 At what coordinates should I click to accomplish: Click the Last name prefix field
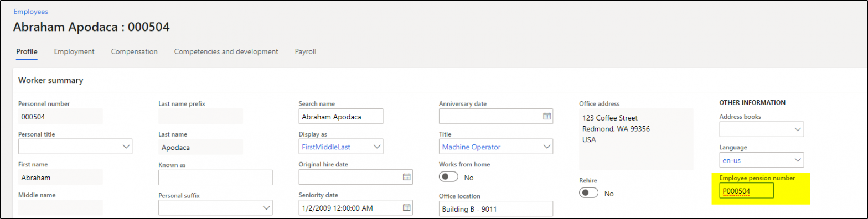(x=200, y=116)
